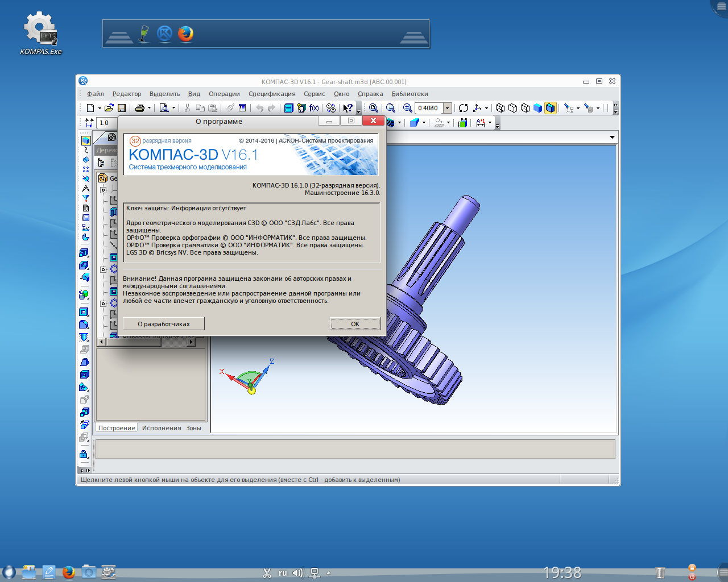Select wireframe display mode icon
The width and height of the screenshot is (728, 582).
point(500,108)
